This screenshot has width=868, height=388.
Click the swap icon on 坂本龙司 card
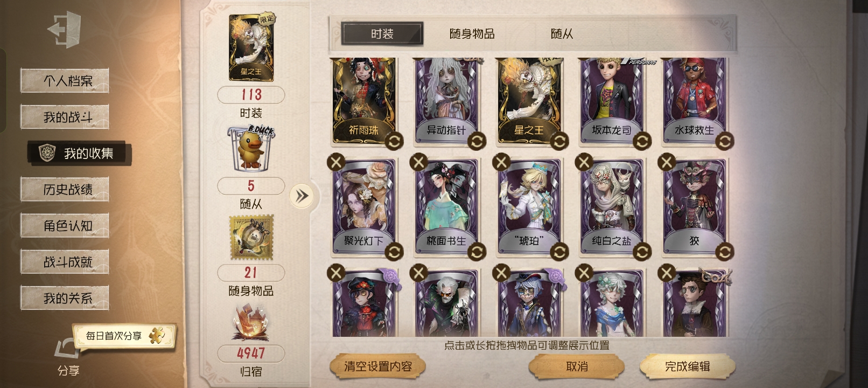point(642,142)
